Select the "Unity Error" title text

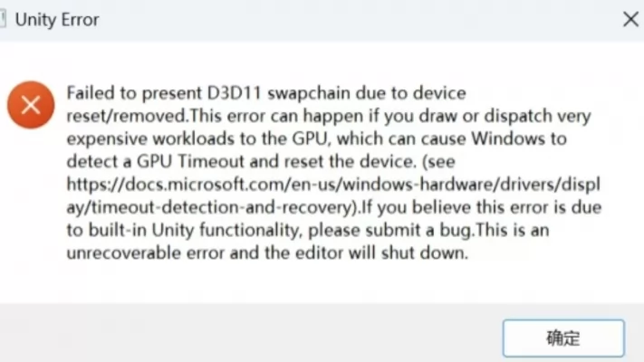[57, 20]
